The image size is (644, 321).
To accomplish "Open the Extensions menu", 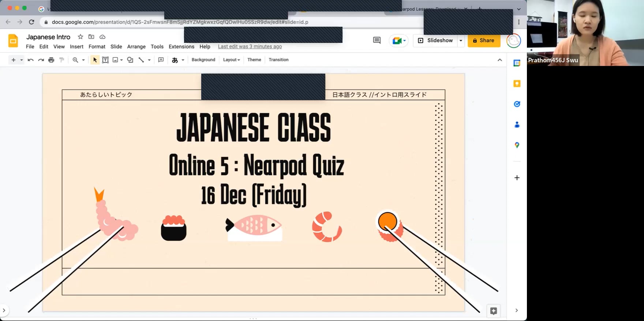I will (x=181, y=47).
